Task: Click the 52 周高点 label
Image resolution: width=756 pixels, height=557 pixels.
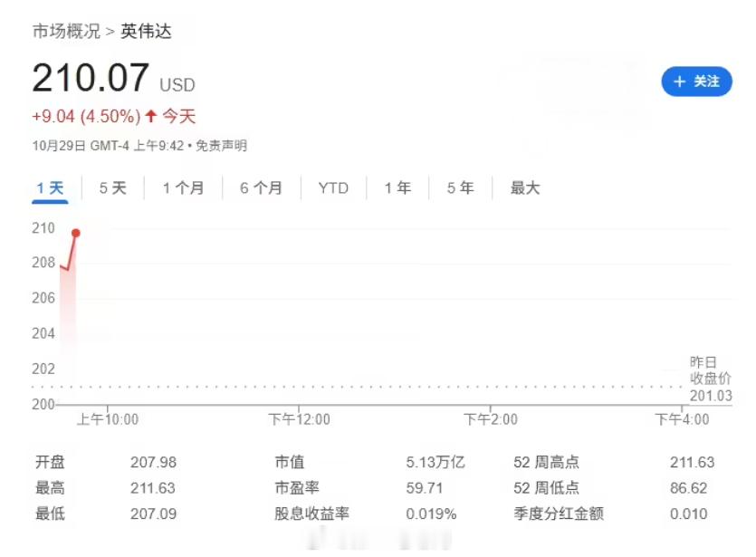Action: coord(546,462)
